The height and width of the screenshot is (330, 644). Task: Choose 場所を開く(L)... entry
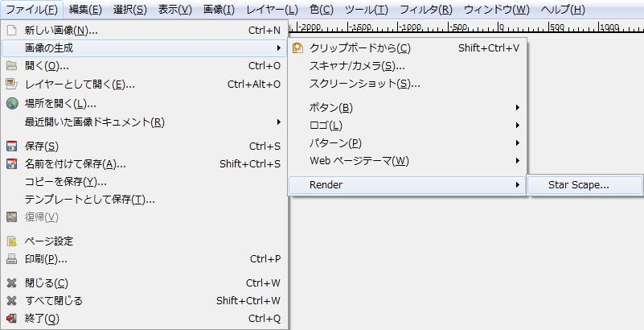[x=145, y=103]
